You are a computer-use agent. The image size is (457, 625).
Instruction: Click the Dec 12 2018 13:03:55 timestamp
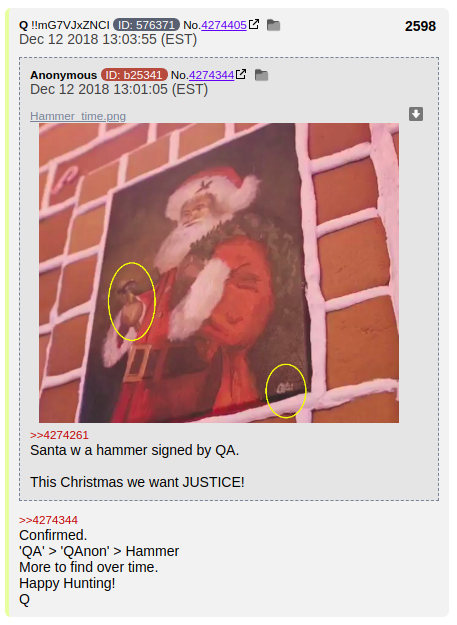click(108, 39)
